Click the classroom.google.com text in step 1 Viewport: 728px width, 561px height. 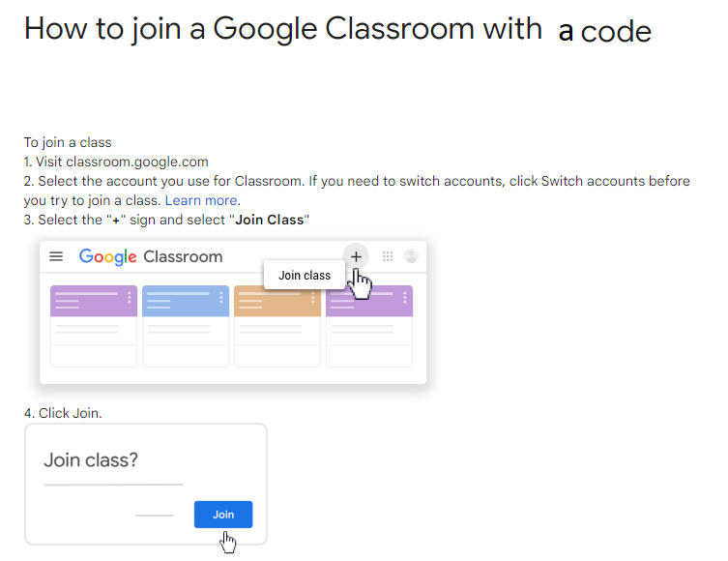(x=135, y=162)
